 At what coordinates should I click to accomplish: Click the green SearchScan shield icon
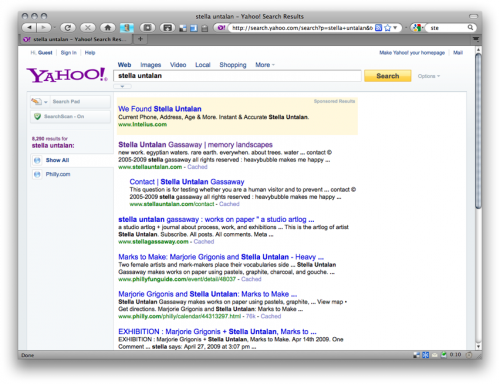point(37,116)
